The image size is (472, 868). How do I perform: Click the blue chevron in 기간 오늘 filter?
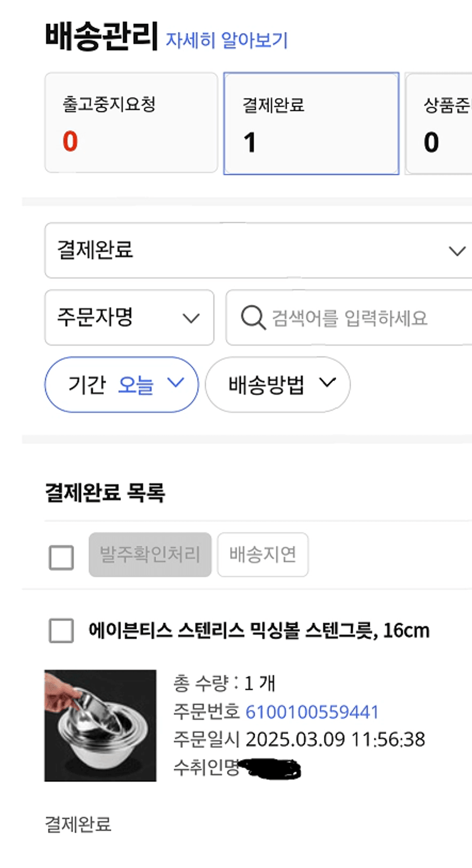175,383
